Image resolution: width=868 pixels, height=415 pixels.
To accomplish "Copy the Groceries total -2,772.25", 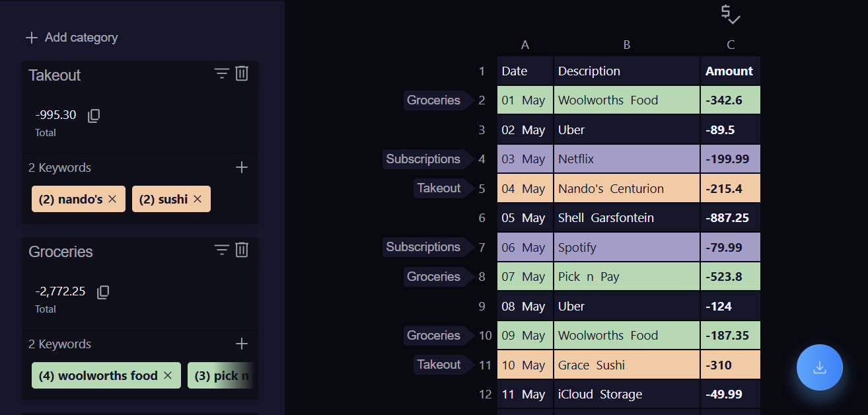I will 103,292.
